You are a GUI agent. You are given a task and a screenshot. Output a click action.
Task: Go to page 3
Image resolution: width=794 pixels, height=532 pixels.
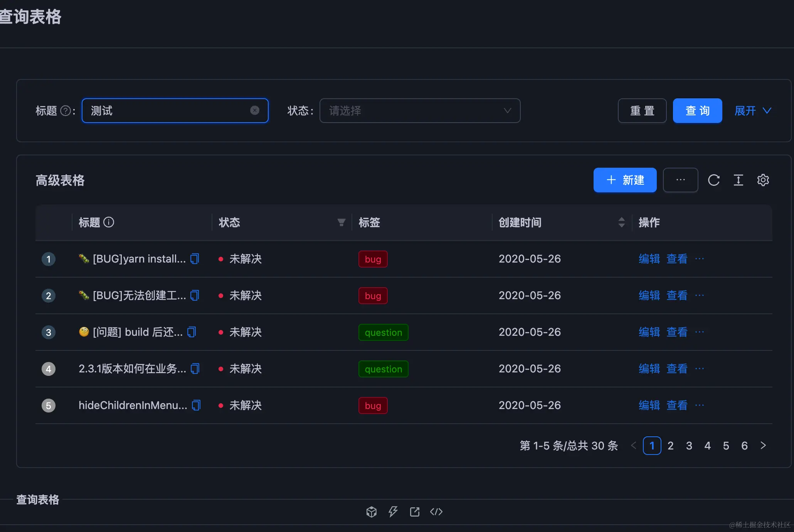(689, 446)
